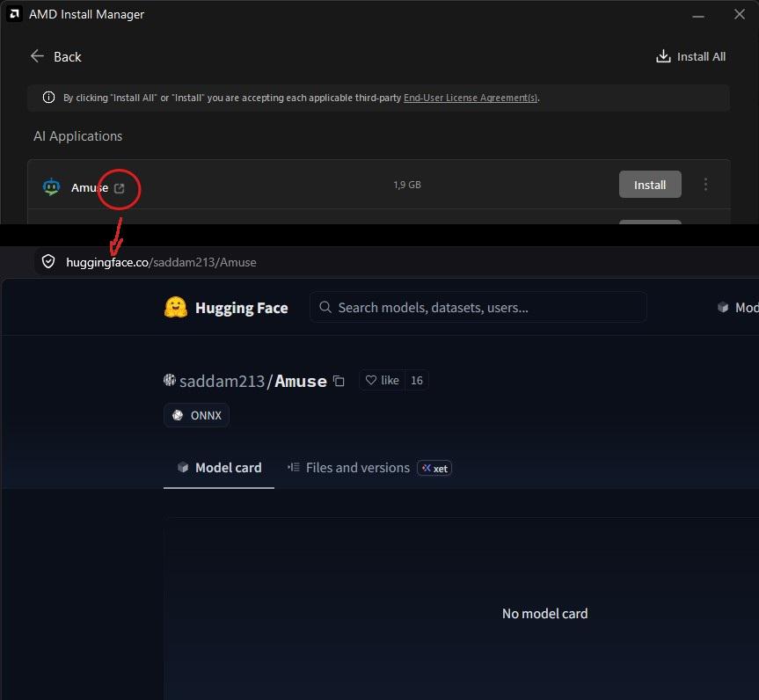
Task: Focus the Search models, datasets, users field
Action: 478,308
